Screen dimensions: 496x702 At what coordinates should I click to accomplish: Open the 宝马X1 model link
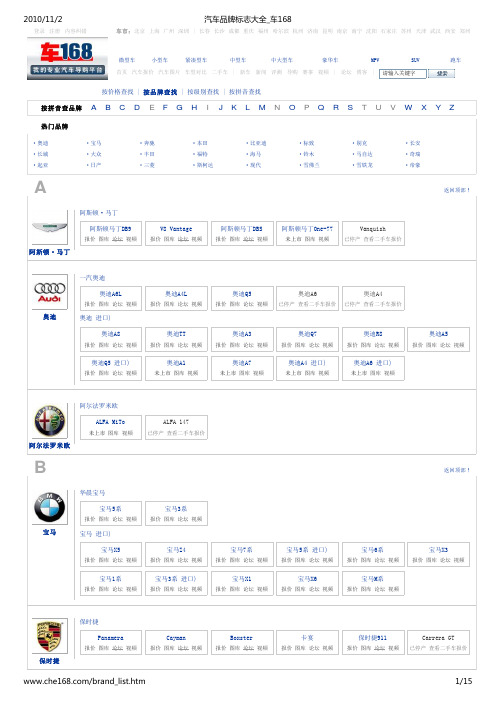[242, 579]
